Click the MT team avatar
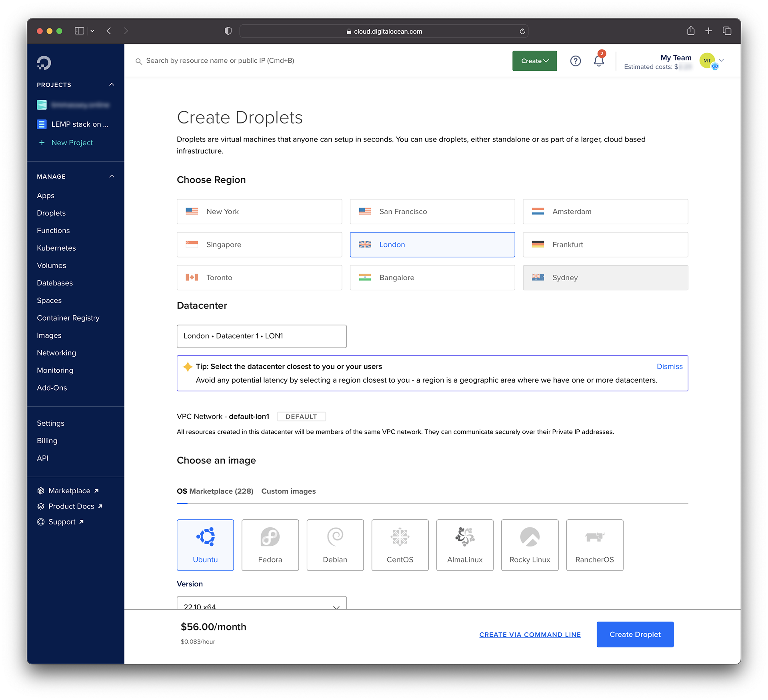Image resolution: width=768 pixels, height=700 pixels. 707,61
